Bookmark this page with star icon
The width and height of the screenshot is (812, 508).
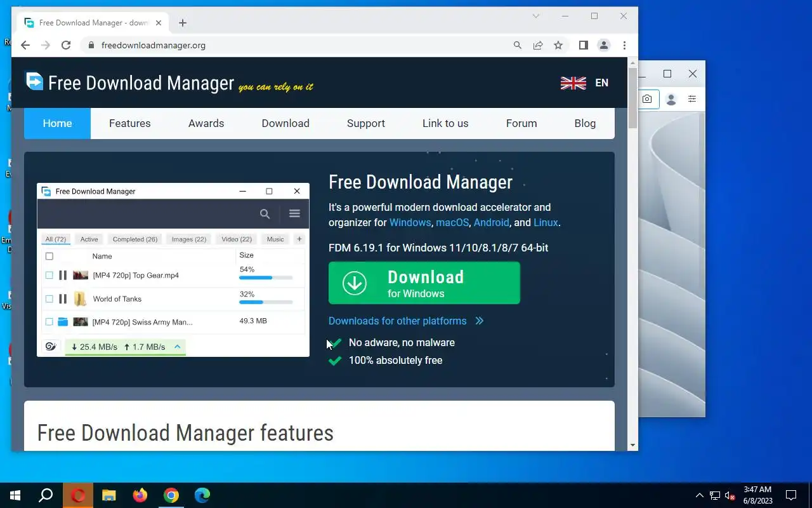(x=558, y=45)
